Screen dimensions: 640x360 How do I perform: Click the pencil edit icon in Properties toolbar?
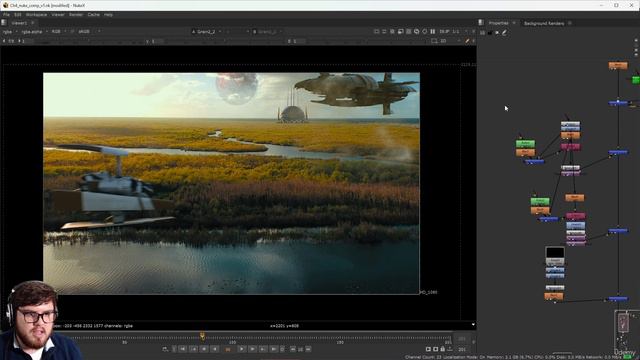[504, 33]
